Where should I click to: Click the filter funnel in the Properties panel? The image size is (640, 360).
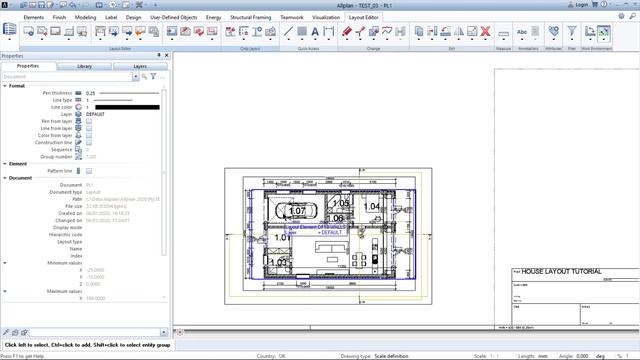click(x=153, y=76)
